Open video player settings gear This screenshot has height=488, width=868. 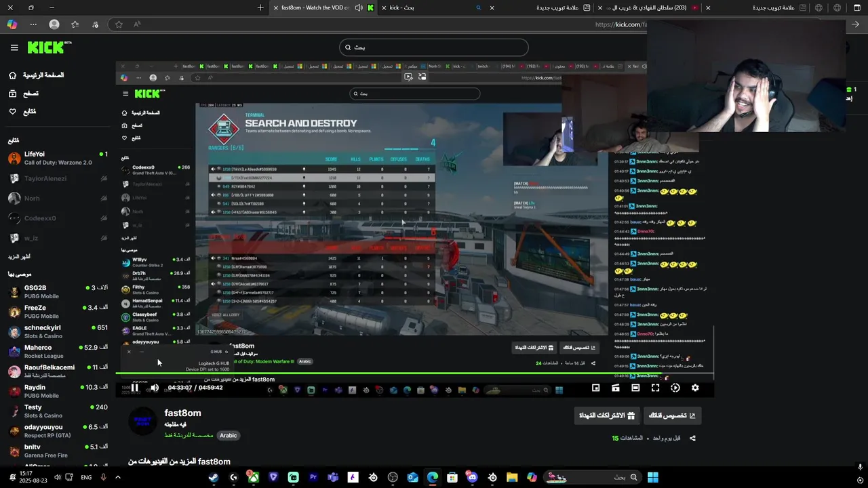point(695,388)
